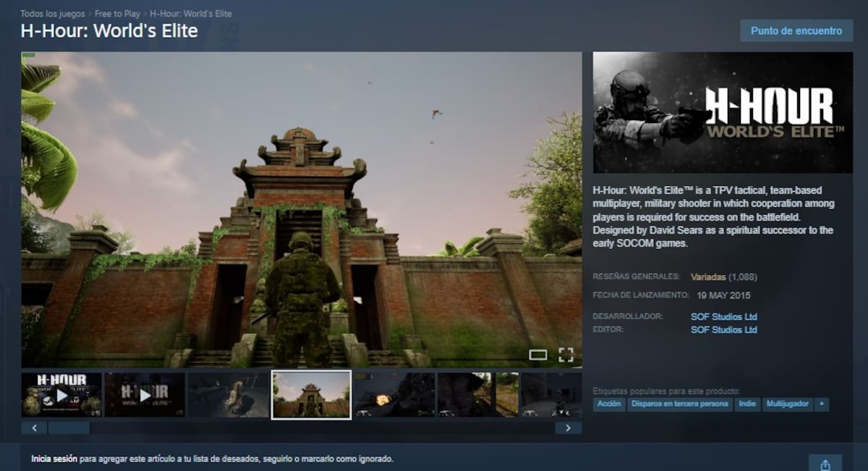This screenshot has height=471, width=868.
Task: Select the last partially visible thumbnail
Action: (x=551, y=395)
